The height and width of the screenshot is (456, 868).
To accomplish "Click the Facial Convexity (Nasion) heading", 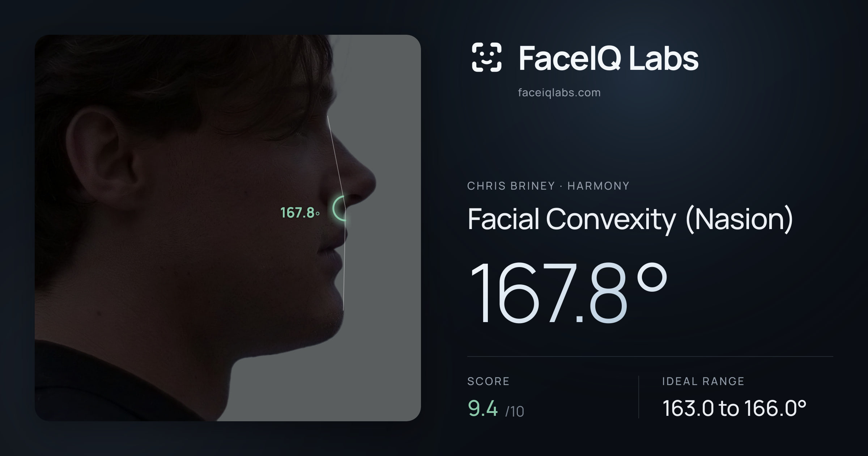I will tap(630, 219).
